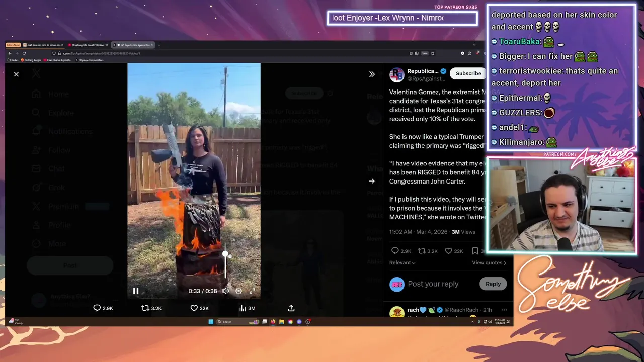
Task: Mute the video with the speaker icon
Action: click(225, 291)
